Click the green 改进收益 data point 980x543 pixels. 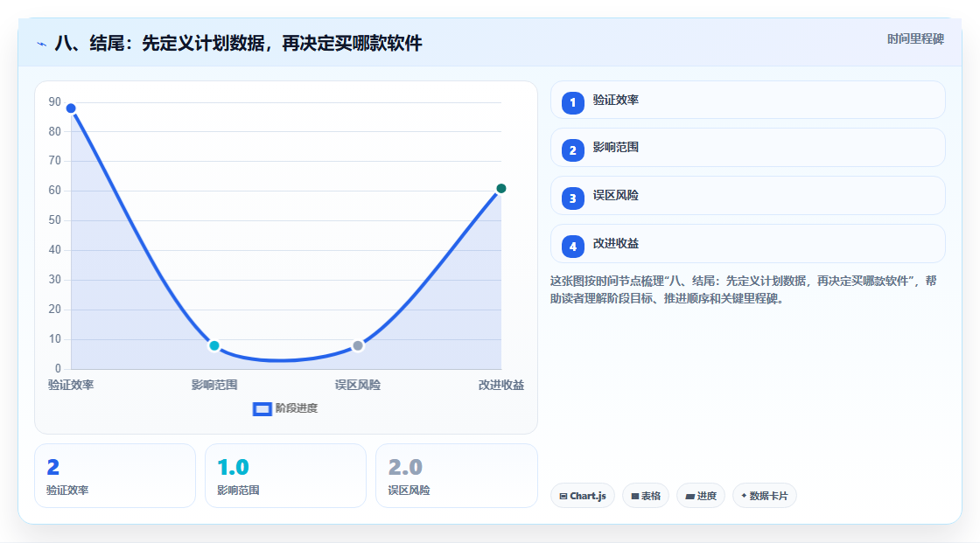[500, 189]
